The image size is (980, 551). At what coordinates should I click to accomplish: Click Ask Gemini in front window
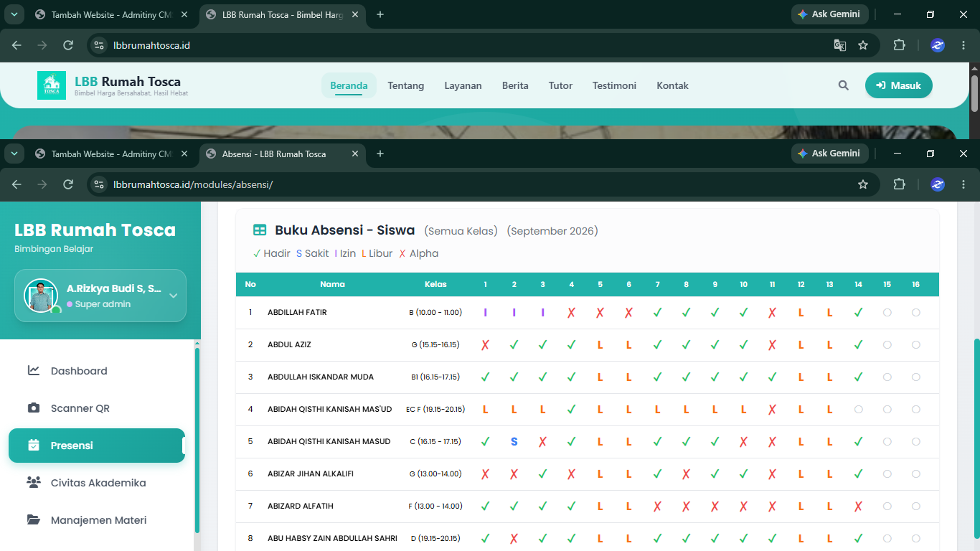coord(830,154)
